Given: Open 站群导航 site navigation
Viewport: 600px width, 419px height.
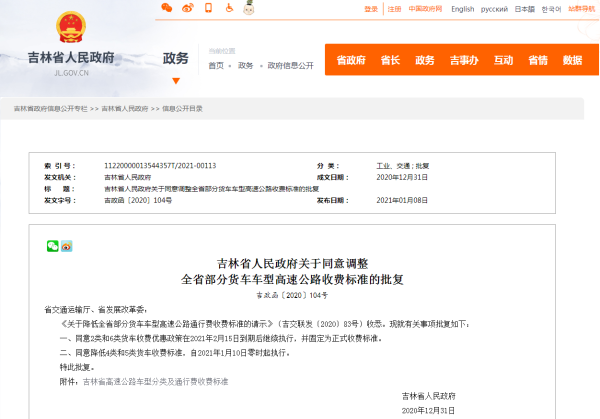Looking at the screenshot, I should coord(582,9).
